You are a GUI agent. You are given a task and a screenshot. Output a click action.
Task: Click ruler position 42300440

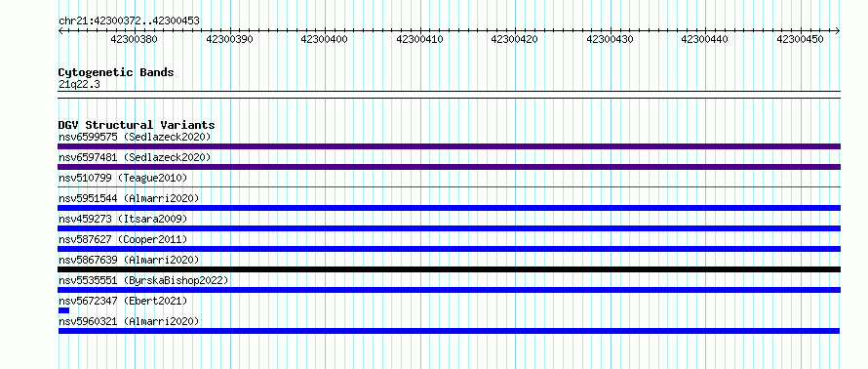[x=705, y=39]
